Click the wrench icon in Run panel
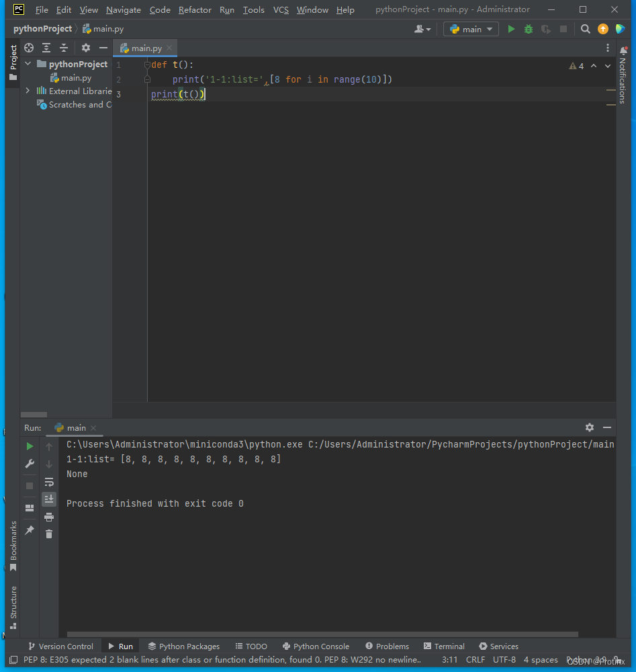The width and height of the screenshot is (636, 672). (30, 464)
